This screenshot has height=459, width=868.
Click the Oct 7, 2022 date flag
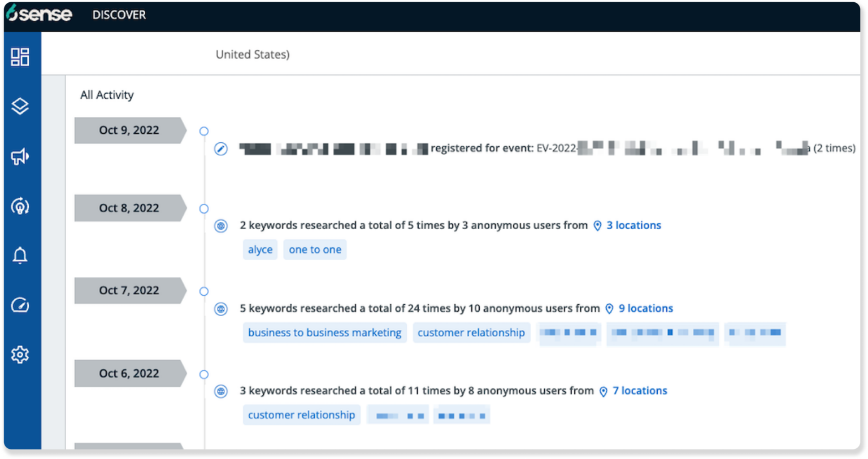[129, 290]
